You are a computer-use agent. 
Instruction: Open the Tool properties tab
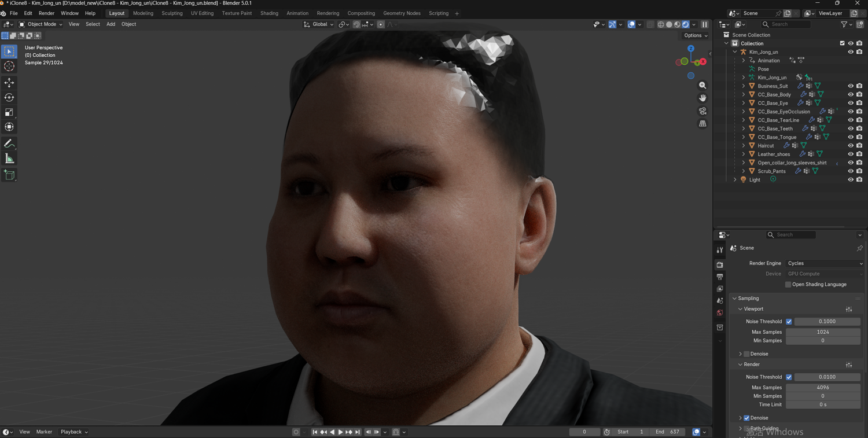[720, 251]
